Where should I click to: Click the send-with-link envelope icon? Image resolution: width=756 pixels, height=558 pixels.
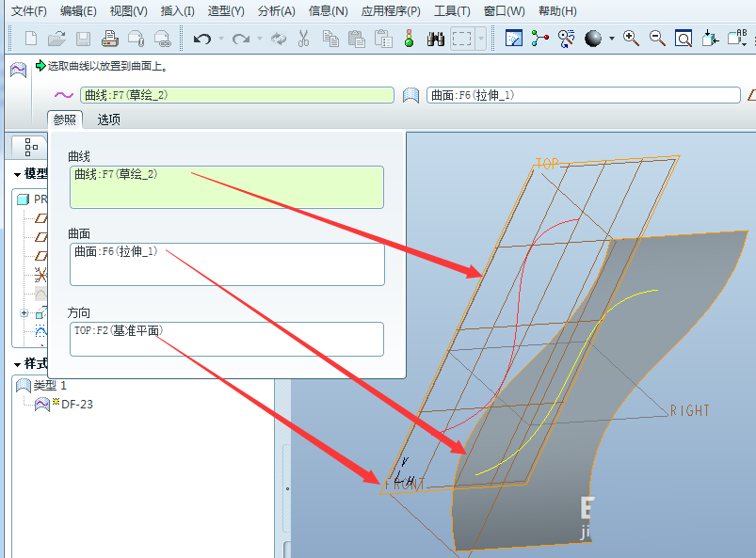click(163, 39)
